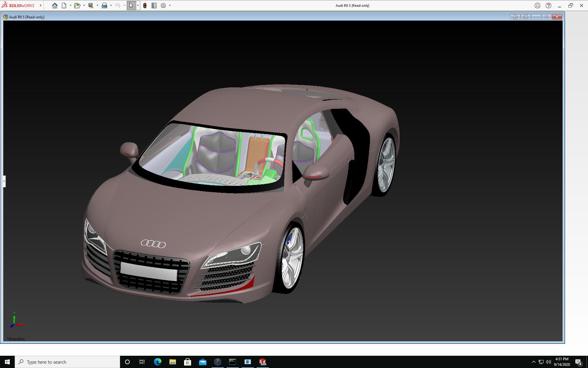Screen dimensions: 588x368
Task: Expand the SolidWorks menu flyout arrow
Action: tap(41, 6)
